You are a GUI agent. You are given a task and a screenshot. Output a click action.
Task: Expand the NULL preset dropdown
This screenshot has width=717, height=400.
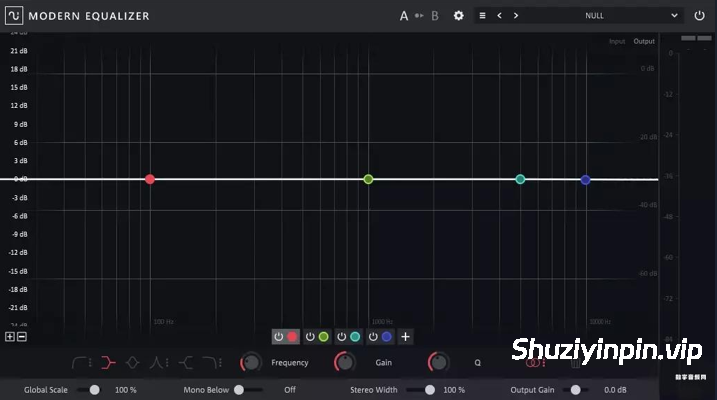(674, 16)
